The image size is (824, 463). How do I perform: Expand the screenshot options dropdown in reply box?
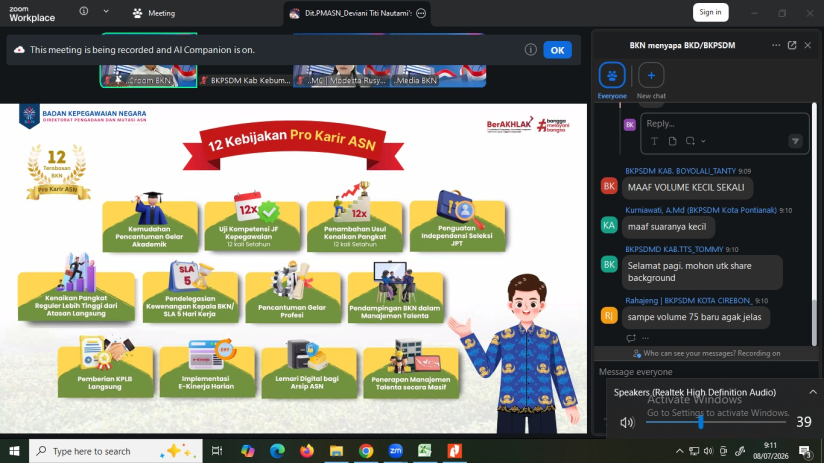(x=703, y=141)
